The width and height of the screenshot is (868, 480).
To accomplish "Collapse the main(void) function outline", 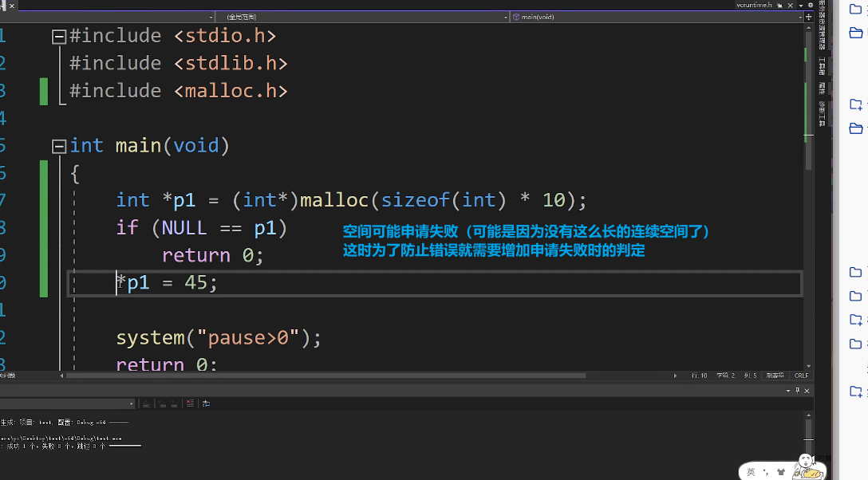I will (x=59, y=147).
